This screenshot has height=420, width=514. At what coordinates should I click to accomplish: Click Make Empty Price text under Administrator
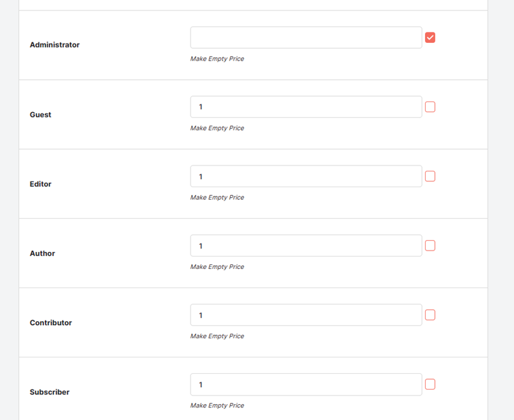[217, 59]
